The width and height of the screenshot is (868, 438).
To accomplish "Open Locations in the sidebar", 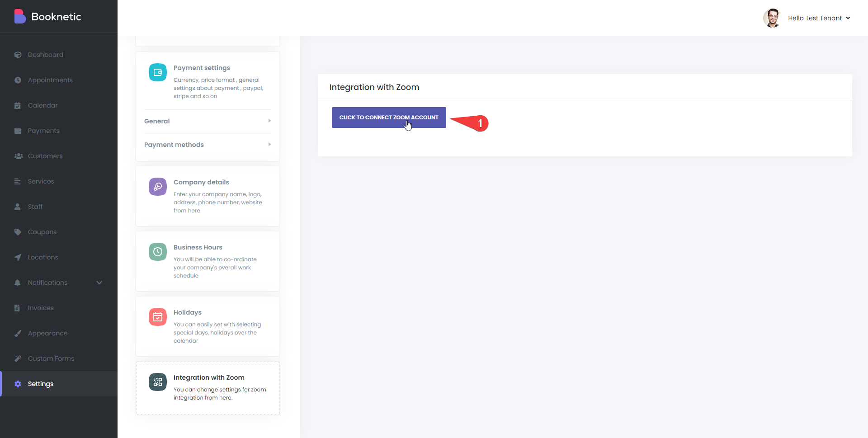I will click(59, 257).
